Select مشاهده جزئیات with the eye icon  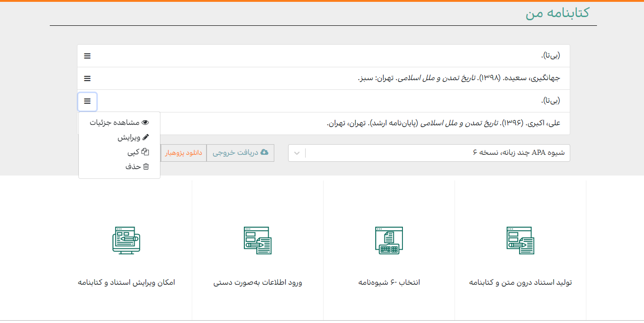pyautogui.click(x=119, y=123)
